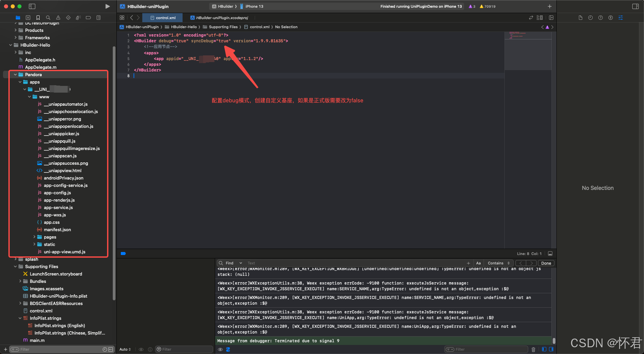Click the purple warning count 3
Image resolution: width=644 pixels, height=354 pixels.
472,6
